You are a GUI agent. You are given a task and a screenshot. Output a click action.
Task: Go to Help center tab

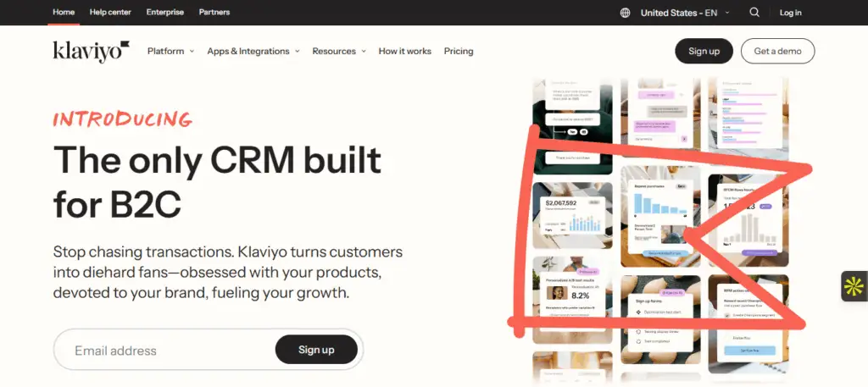tap(109, 12)
